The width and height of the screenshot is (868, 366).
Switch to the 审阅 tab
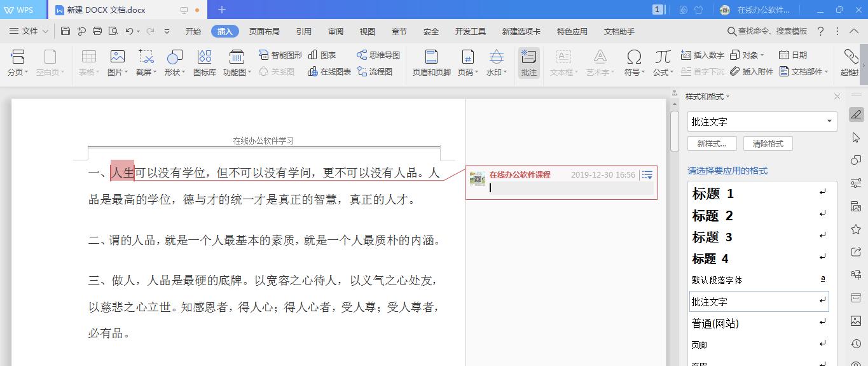click(336, 31)
